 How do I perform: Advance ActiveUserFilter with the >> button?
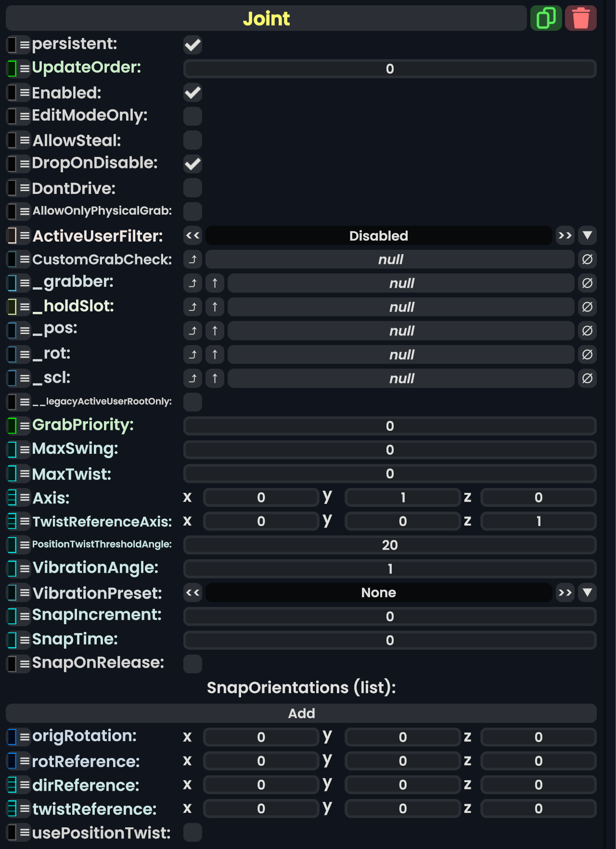[x=565, y=235]
